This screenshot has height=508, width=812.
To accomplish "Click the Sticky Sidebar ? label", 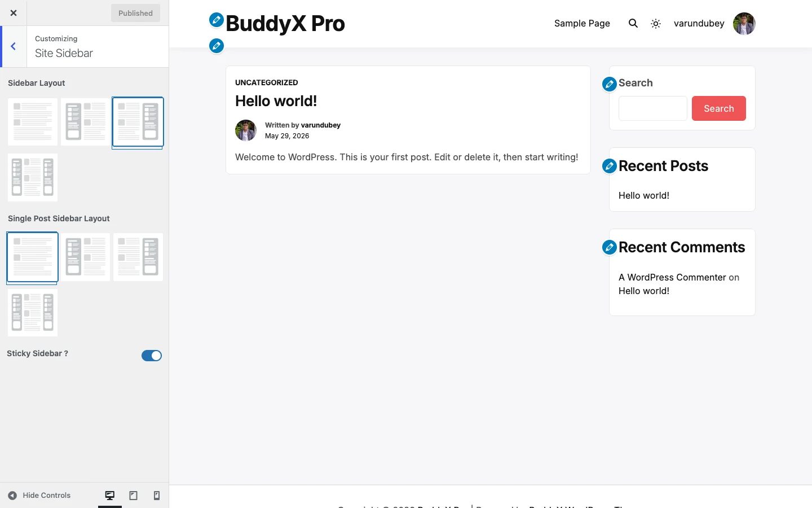I will pyautogui.click(x=37, y=353).
